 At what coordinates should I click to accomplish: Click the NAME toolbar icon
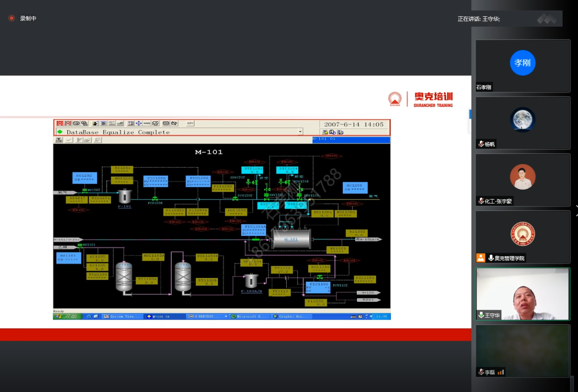(147, 123)
